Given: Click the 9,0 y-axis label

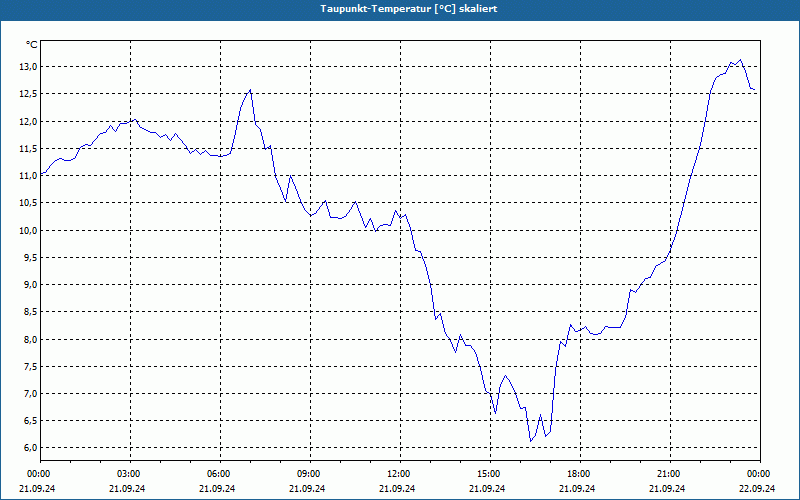Looking at the screenshot, I should coord(30,285).
